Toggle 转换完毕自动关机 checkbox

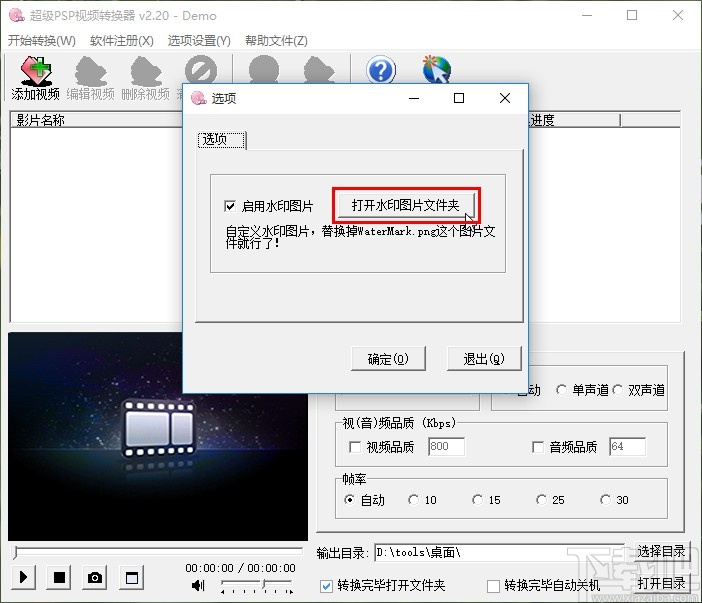tap(493, 586)
